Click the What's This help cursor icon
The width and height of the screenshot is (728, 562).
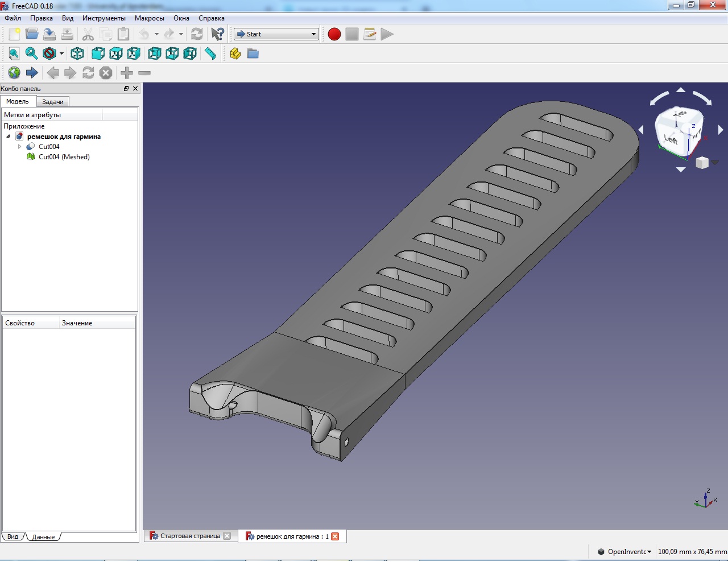pyautogui.click(x=217, y=34)
